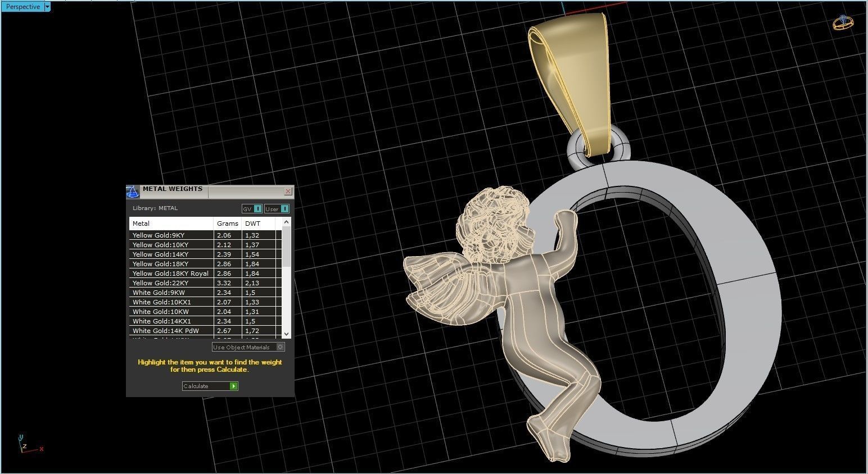The width and height of the screenshot is (868, 474).
Task: Click the ring navigation icon in top-right corner
Action: 842,22
